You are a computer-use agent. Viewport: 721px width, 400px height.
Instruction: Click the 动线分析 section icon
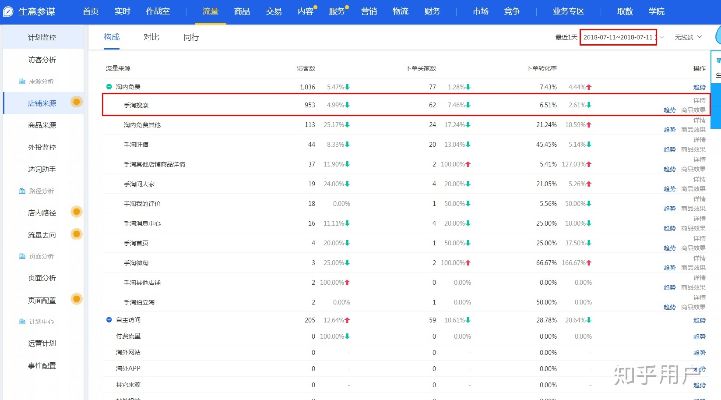click(x=22, y=191)
